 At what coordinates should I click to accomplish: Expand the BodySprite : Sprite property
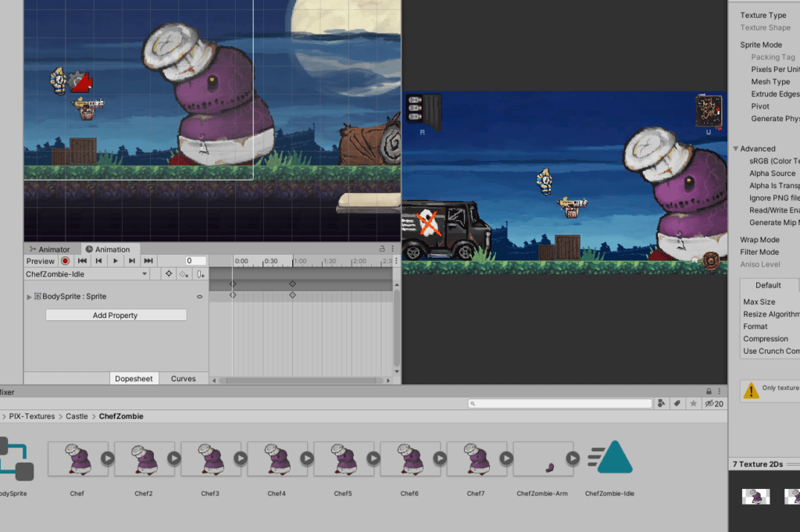pos(29,296)
